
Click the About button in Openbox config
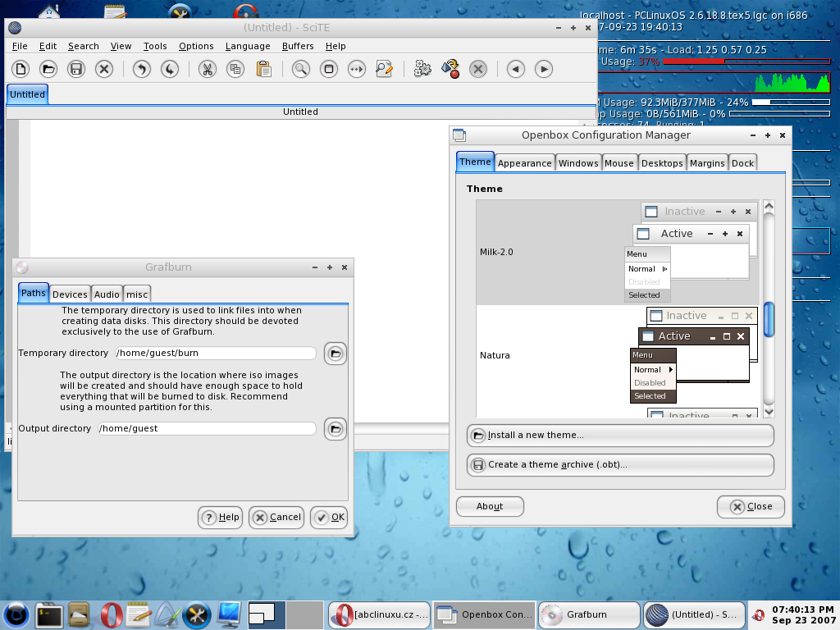pyautogui.click(x=490, y=506)
